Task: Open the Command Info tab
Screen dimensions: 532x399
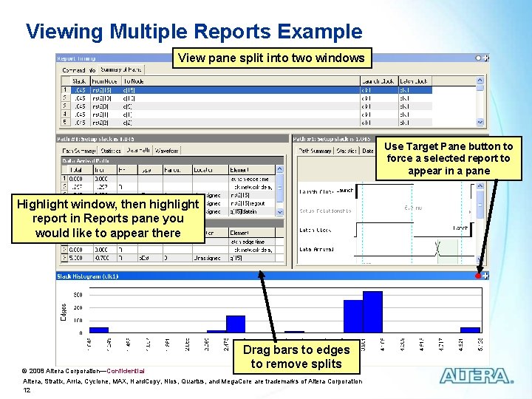Action: pos(79,70)
